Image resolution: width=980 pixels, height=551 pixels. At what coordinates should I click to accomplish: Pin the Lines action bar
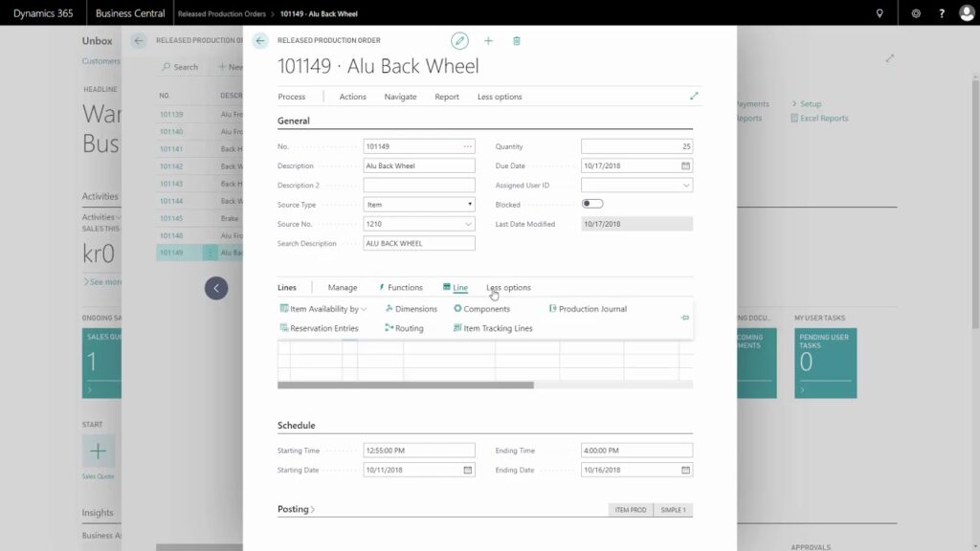tap(685, 318)
